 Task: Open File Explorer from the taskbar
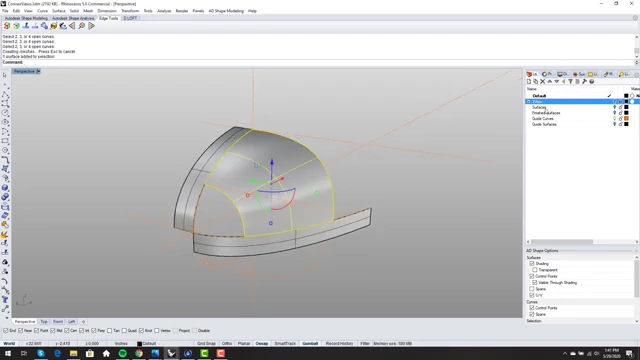[x=73, y=353]
